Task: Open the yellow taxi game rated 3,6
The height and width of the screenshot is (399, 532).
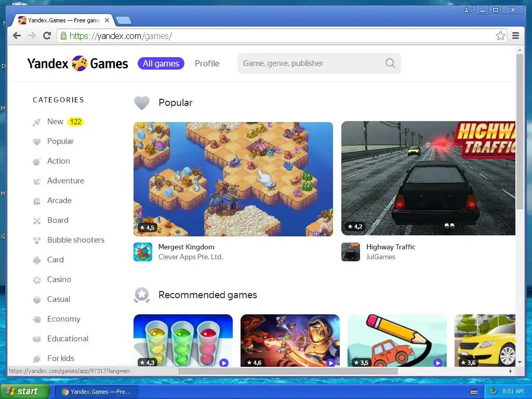Action: click(x=485, y=340)
